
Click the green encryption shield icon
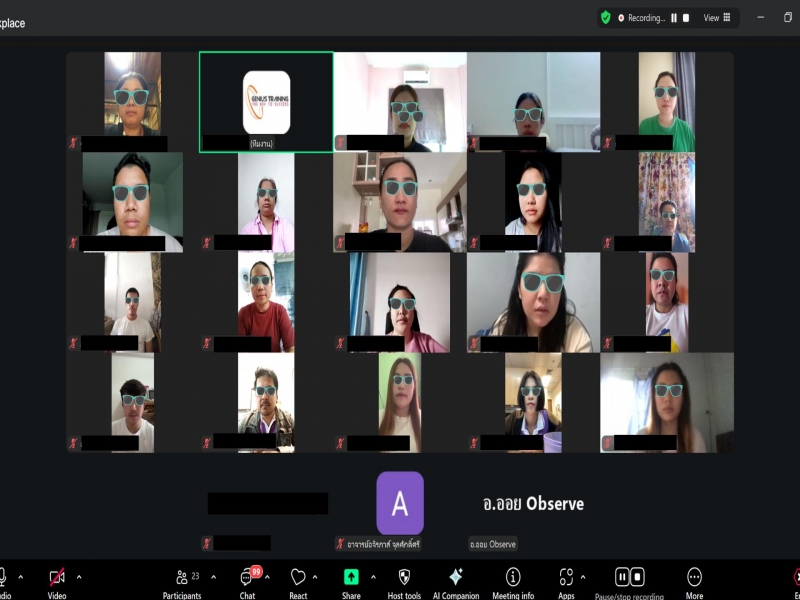[x=606, y=17]
